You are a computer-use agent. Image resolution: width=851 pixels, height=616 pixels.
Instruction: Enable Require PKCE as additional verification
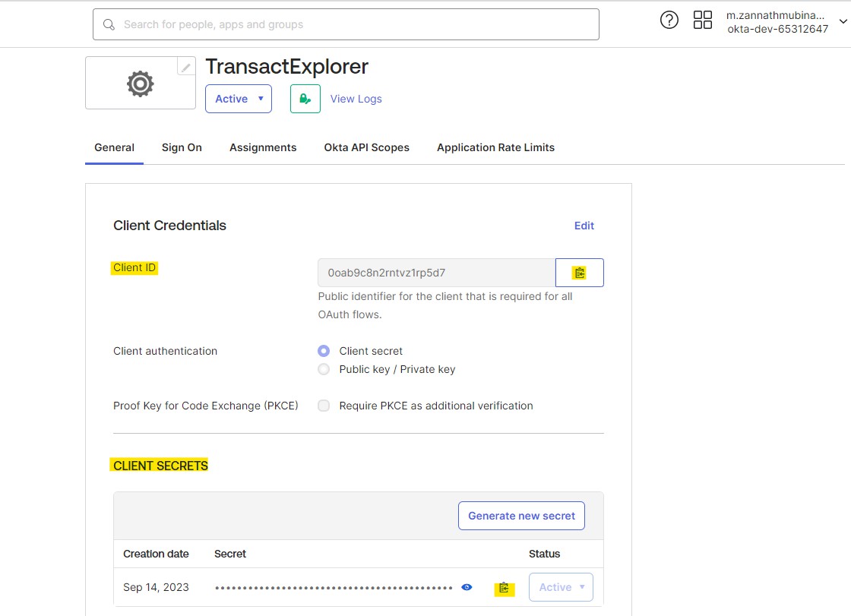pos(324,406)
